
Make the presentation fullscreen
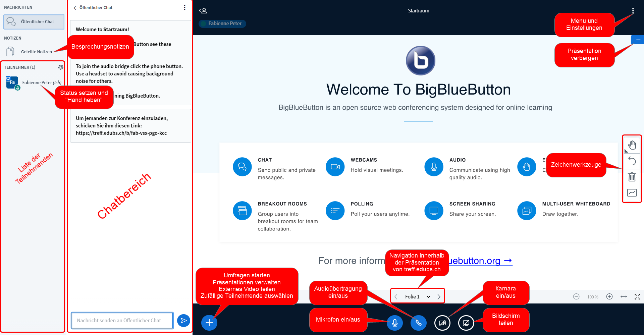637,297
